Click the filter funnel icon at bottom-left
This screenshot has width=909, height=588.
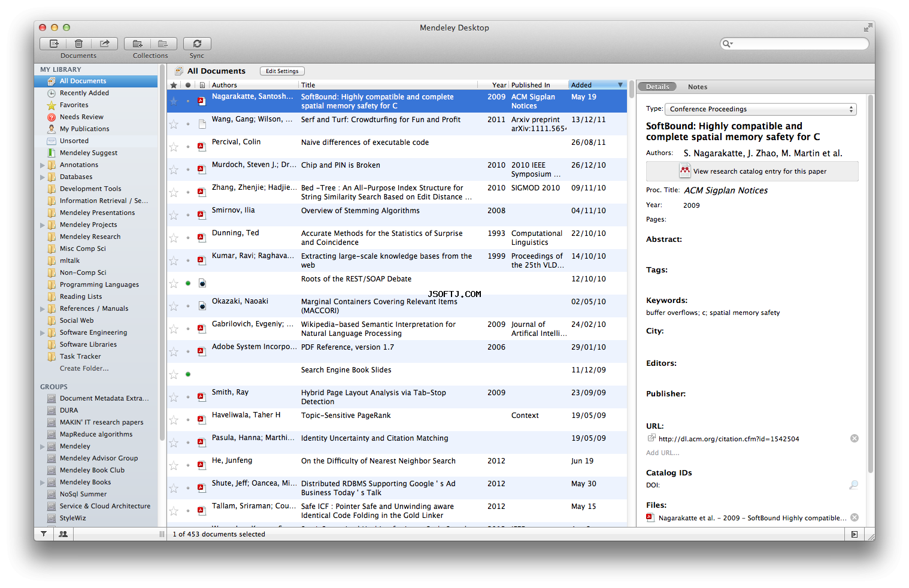pyautogui.click(x=44, y=534)
